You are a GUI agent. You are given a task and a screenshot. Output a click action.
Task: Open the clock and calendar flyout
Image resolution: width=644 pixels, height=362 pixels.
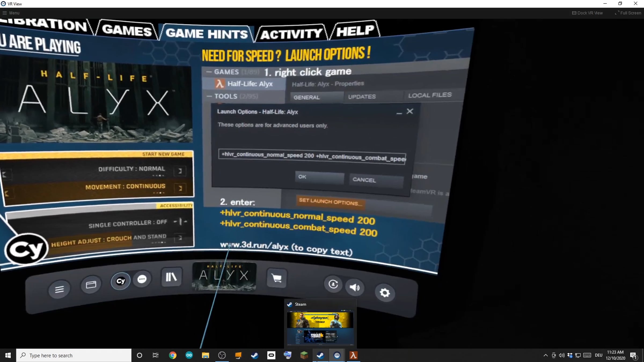(616, 355)
